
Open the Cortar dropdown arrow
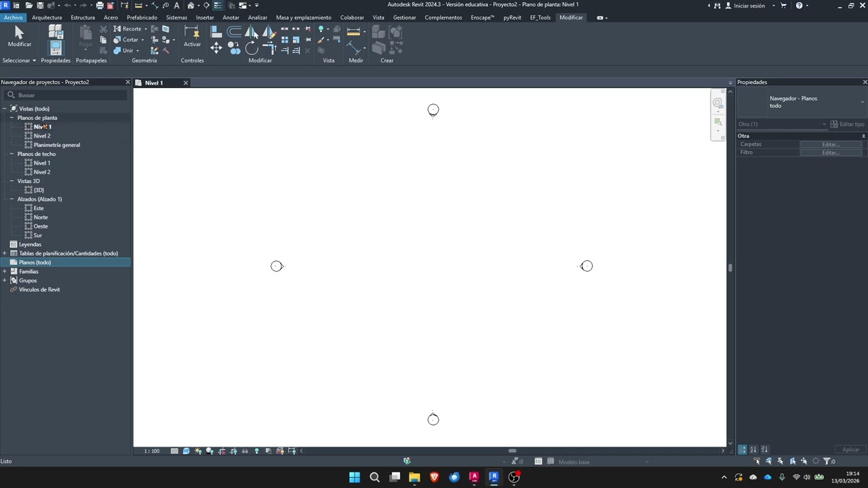click(142, 40)
